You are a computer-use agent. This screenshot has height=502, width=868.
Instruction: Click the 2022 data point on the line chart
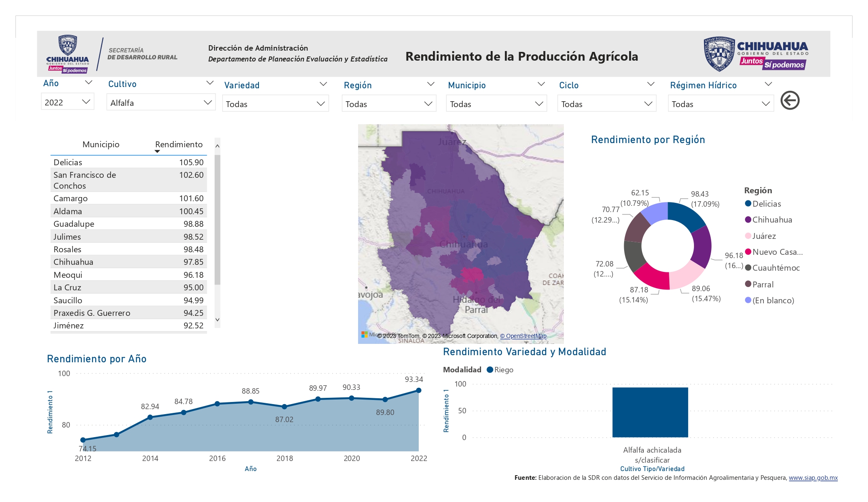coord(419,390)
